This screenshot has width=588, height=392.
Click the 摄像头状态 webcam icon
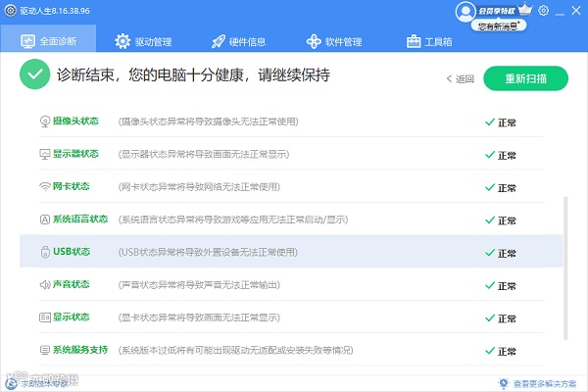[45, 122]
